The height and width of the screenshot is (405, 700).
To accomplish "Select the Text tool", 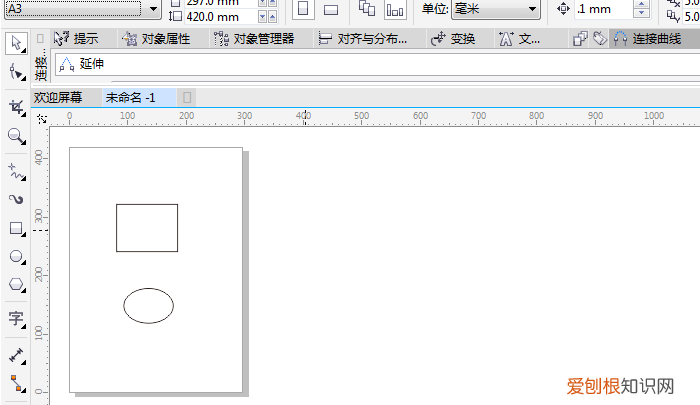I will pyautogui.click(x=16, y=320).
